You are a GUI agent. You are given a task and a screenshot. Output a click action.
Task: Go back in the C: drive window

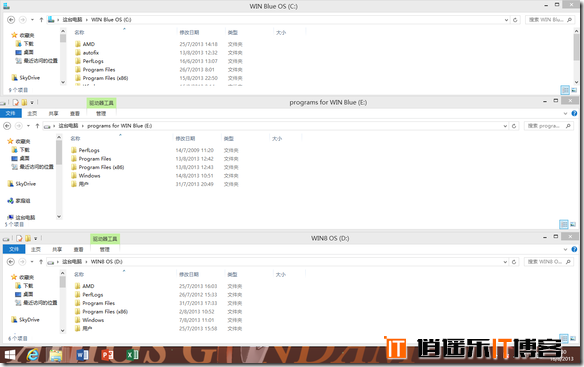pyautogui.click(x=11, y=20)
